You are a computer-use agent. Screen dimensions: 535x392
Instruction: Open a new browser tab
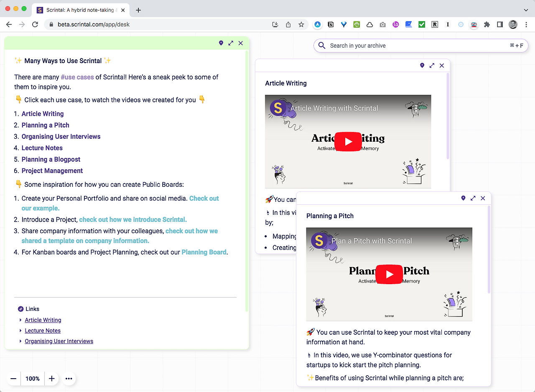tap(138, 10)
